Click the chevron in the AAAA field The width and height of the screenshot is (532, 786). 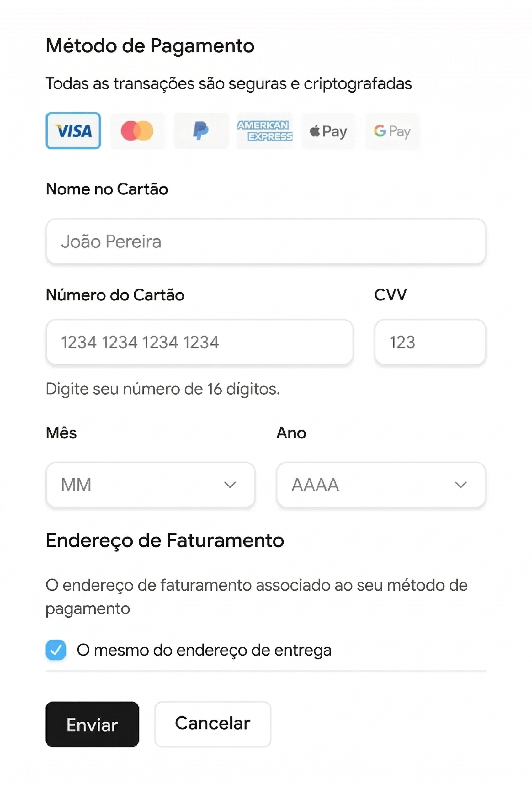tap(461, 485)
